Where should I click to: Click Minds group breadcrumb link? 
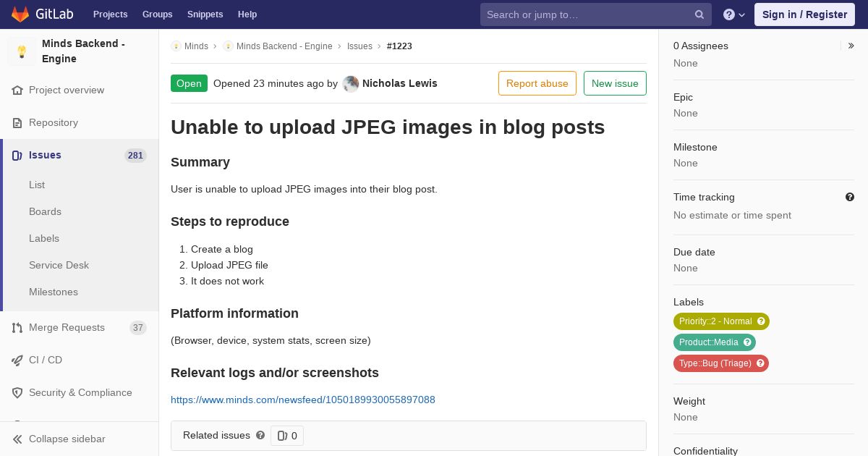(196, 46)
